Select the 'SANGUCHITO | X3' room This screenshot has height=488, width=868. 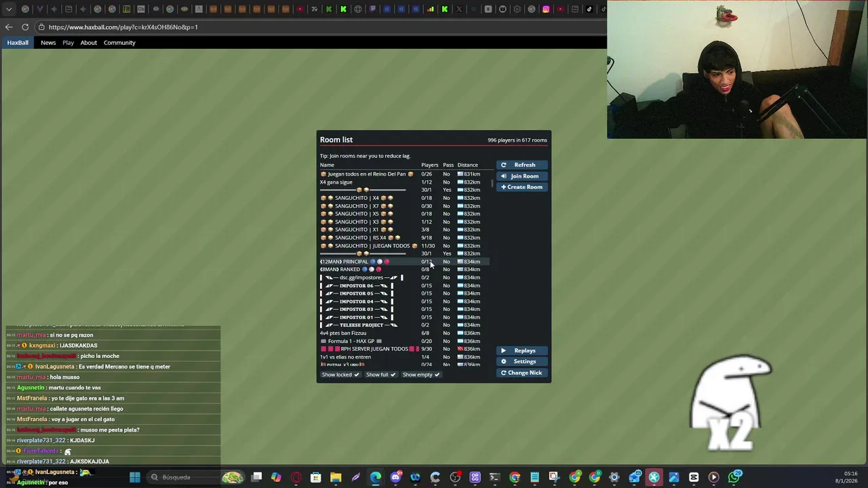point(404,222)
